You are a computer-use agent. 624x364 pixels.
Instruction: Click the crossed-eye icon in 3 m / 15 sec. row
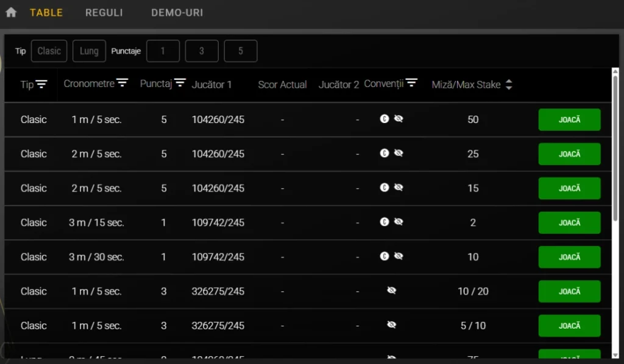(x=399, y=222)
